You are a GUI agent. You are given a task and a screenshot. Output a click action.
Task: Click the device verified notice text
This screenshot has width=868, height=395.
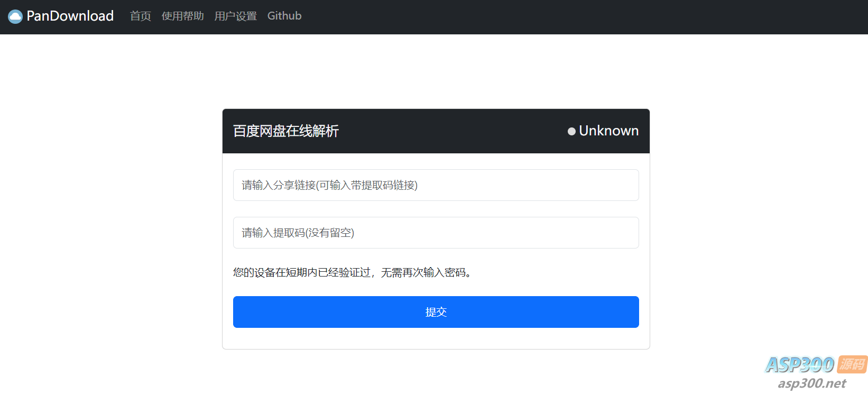coord(352,272)
